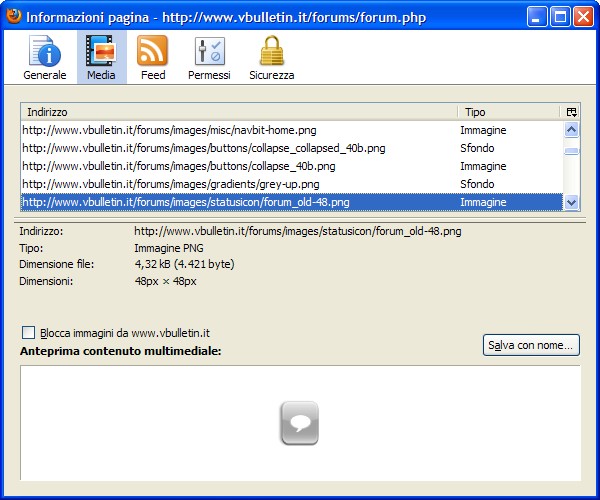The width and height of the screenshot is (600, 500).
Task: Select the Media film strip icon
Action: (x=100, y=50)
